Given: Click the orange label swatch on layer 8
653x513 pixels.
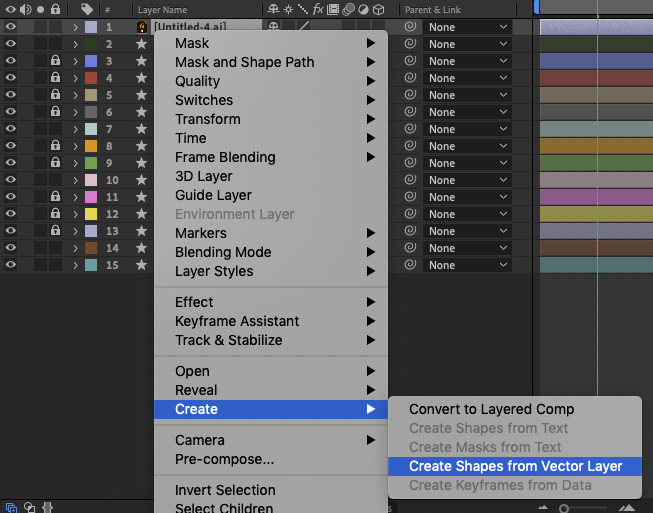Looking at the screenshot, I should [x=91, y=146].
